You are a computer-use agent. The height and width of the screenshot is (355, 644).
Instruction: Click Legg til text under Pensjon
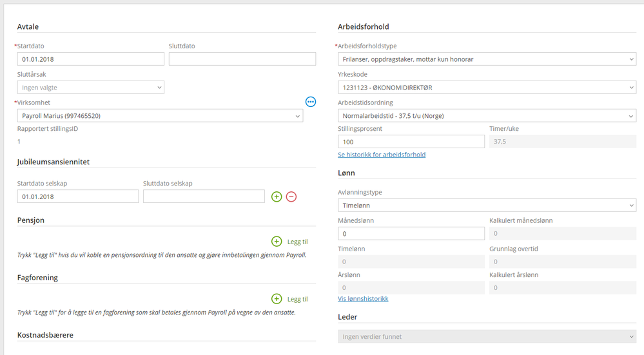click(x=297, y=242)
